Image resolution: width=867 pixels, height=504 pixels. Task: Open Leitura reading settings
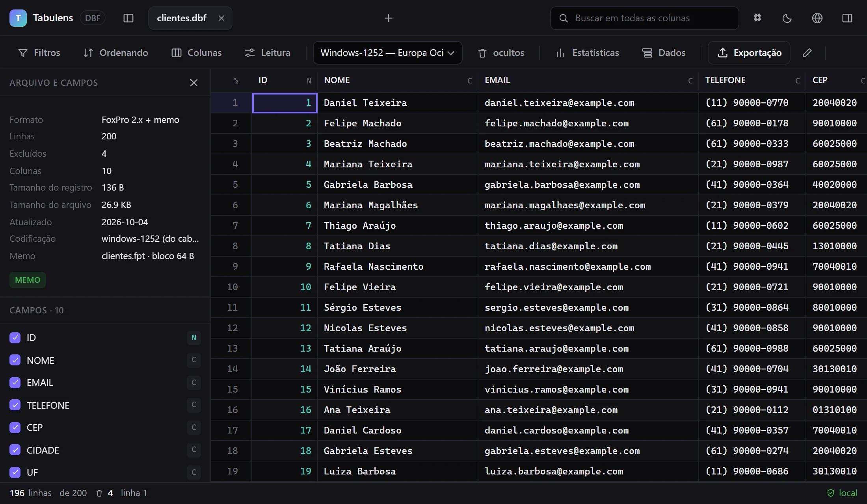tap(268, 53)
